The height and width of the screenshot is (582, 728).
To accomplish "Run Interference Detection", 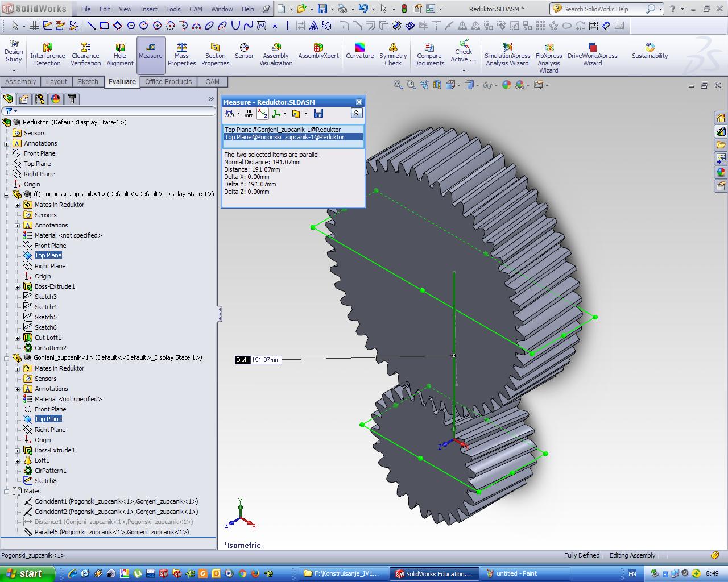I will pyautogui.click(x=48, y=55).
